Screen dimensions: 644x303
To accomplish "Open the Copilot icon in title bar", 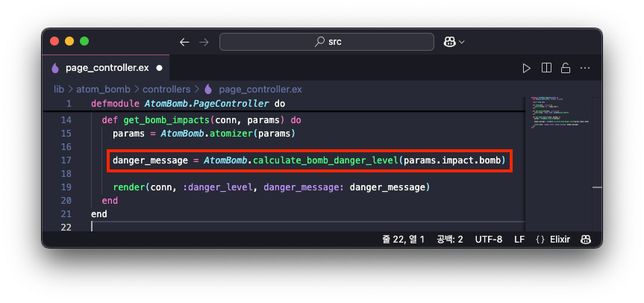I will click(x=450, y=42).
